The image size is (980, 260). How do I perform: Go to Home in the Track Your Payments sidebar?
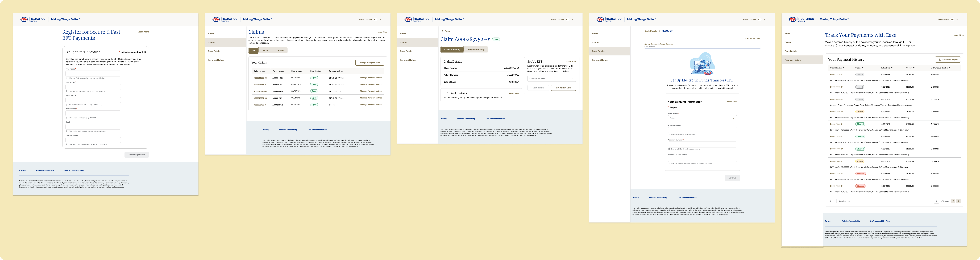pos(802,34)
